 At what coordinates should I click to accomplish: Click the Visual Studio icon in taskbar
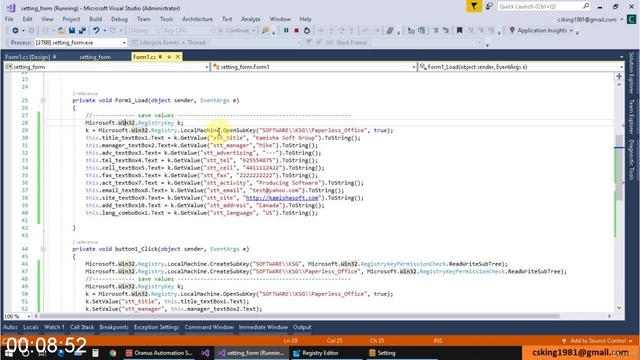click(x=205, y=353)
